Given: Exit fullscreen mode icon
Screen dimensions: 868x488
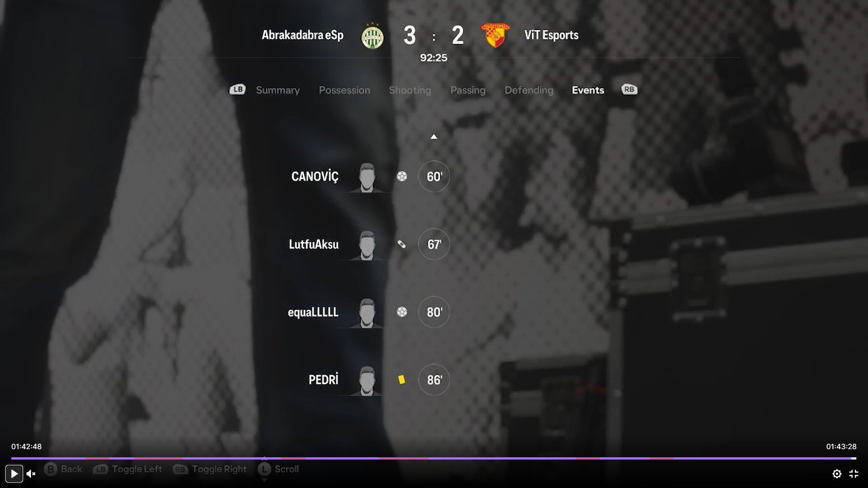Looking at the screenshot, I should (854, 474).
